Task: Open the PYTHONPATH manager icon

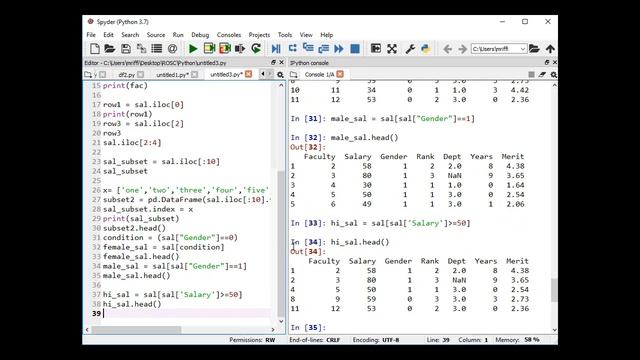Action: 425,49
